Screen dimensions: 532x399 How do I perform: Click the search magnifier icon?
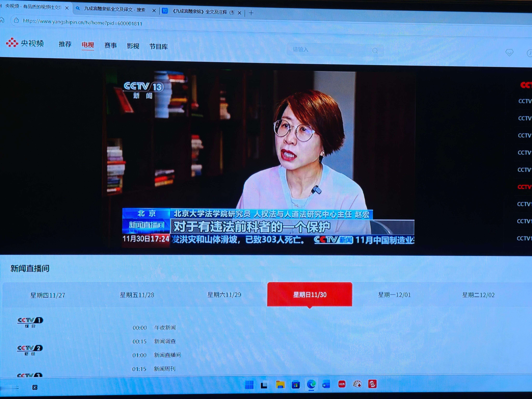(x=375, y=51)
